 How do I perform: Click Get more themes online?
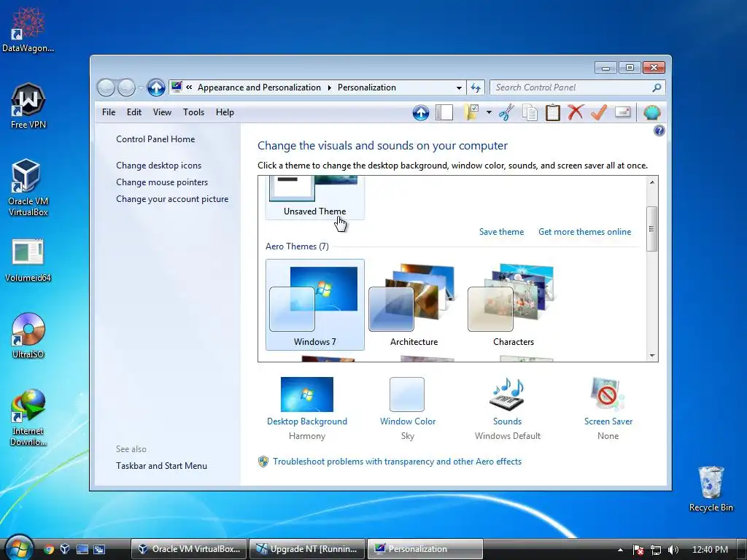click(584, 232)
